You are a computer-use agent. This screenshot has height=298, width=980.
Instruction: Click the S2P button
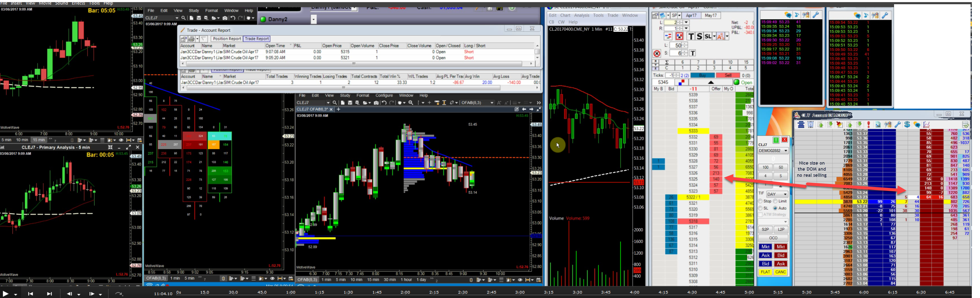tap(765, 230)
